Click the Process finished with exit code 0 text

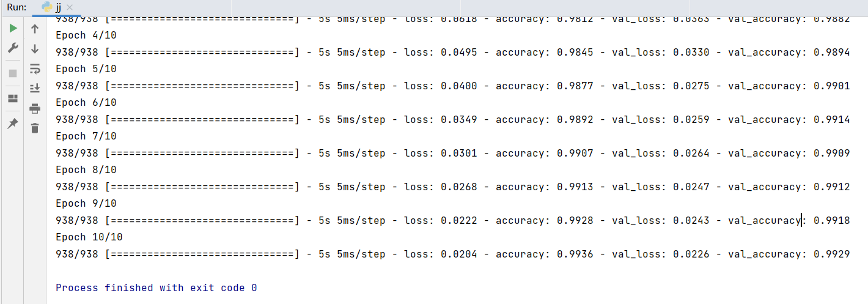click(156, 287)
